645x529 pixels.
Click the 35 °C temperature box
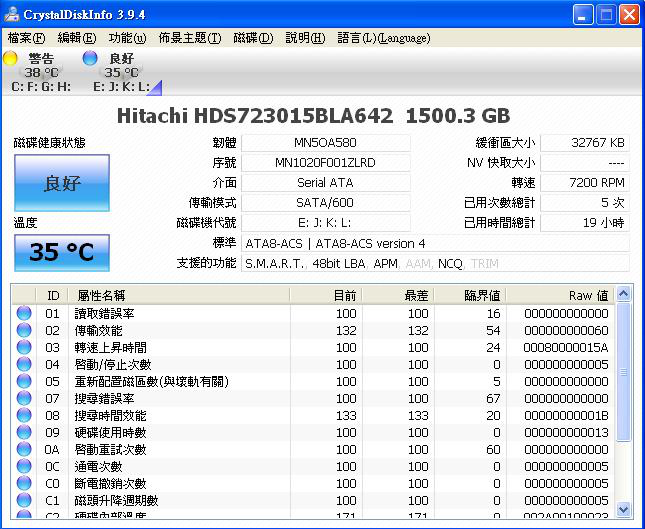tap(62, 252)
